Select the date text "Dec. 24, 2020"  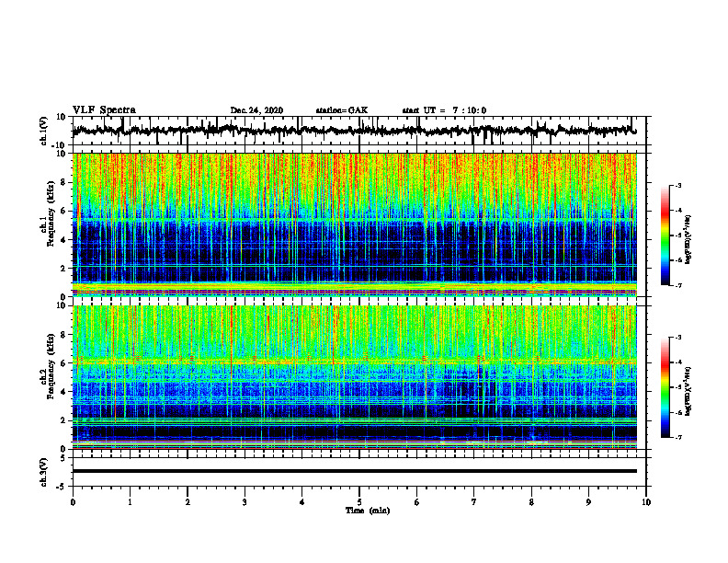(256, 110)
